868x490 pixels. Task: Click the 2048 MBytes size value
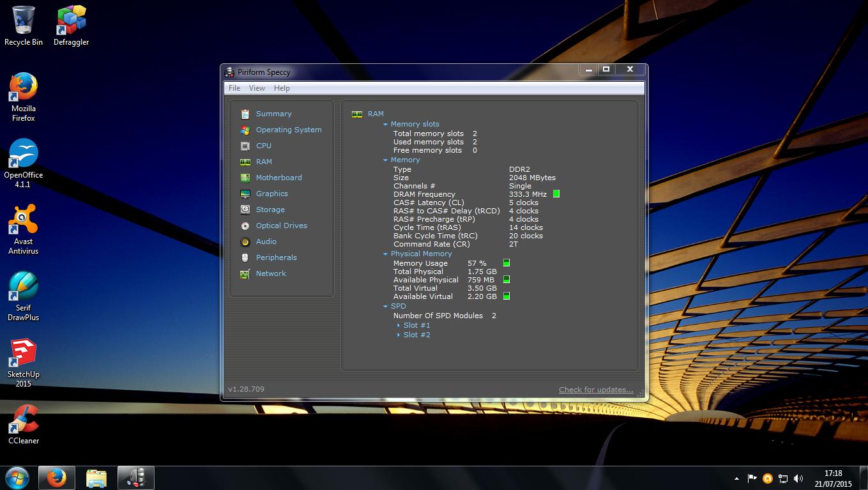(532, 178)
